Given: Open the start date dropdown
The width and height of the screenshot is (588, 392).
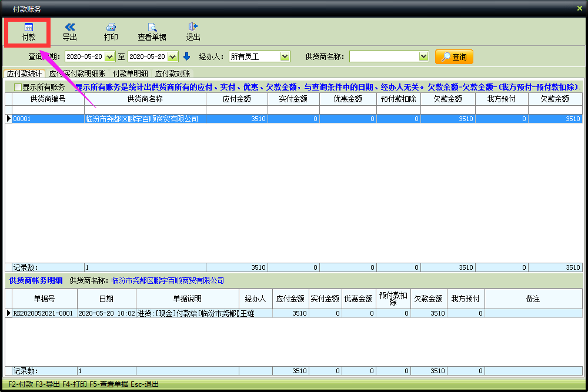Looking at the screenshot, I should point(109,56).
